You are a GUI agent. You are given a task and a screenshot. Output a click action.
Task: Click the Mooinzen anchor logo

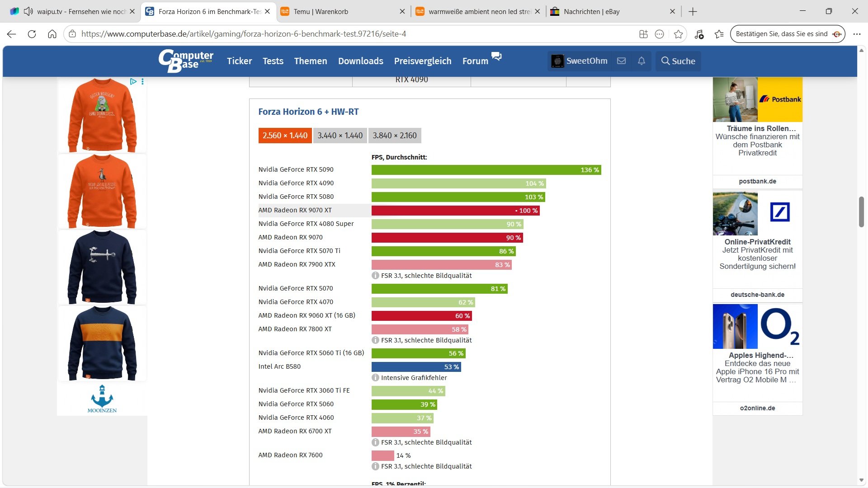102,399
